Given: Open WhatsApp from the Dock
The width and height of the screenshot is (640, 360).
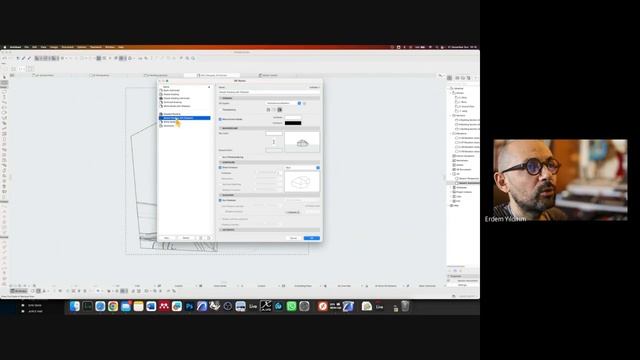Looking at the screenshot, I should click(x=291, y=306).
